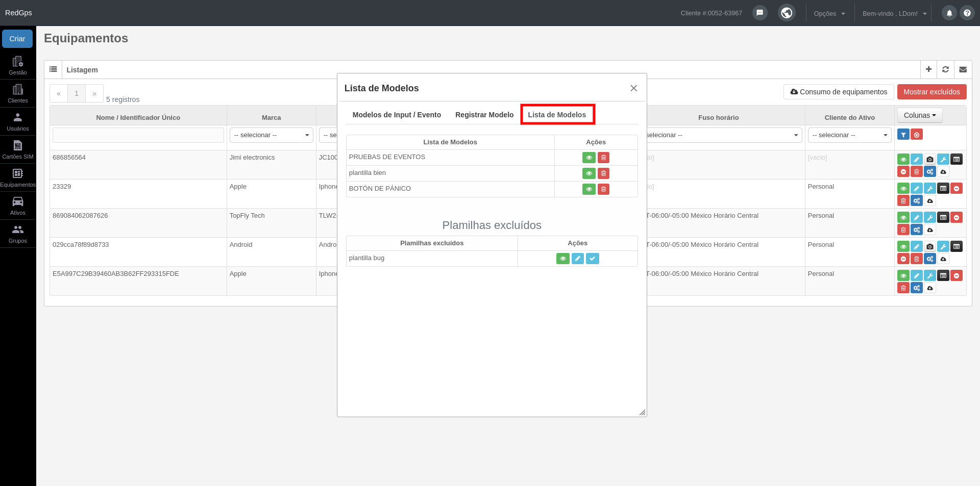View the PRUEBAS DE EVENTOS model
980x486 pixels.
pyautogui.click(x=589, y=158)
